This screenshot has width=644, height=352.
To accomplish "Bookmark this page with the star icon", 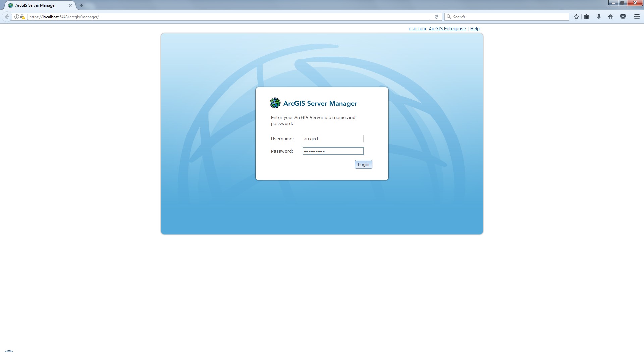I will pos(576,17).
